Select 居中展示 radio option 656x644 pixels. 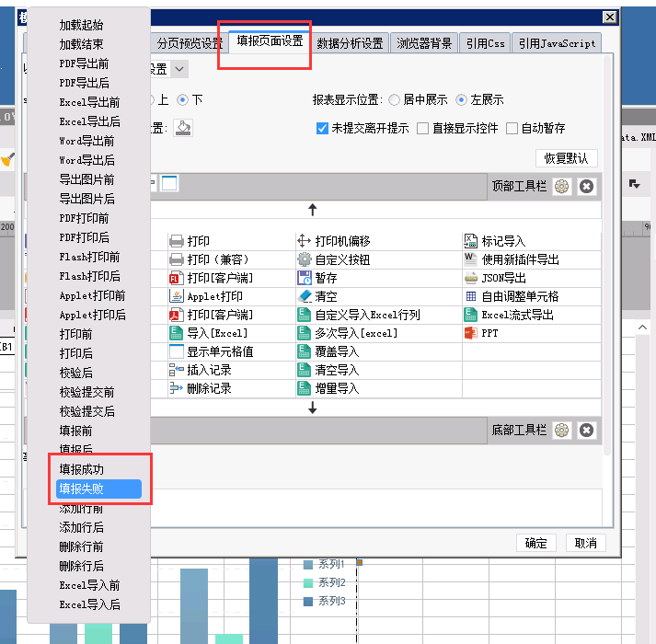(394, 100)
